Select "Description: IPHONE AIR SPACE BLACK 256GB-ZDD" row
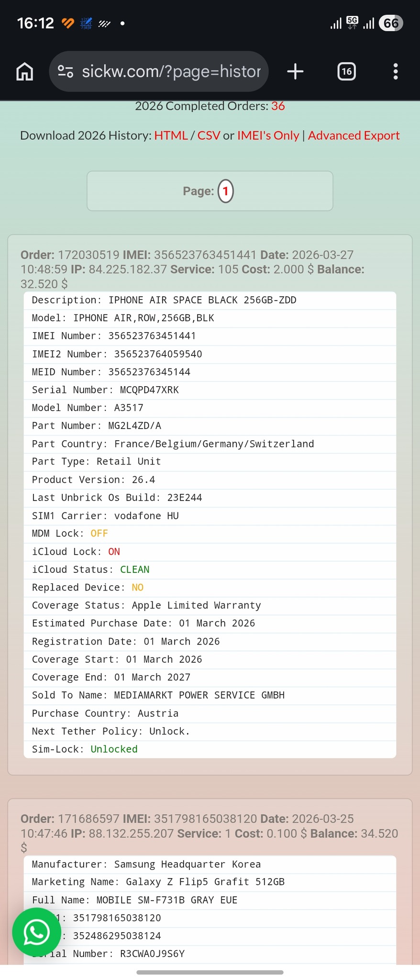This screenshot has height=980, width=420. coord(210,300)
